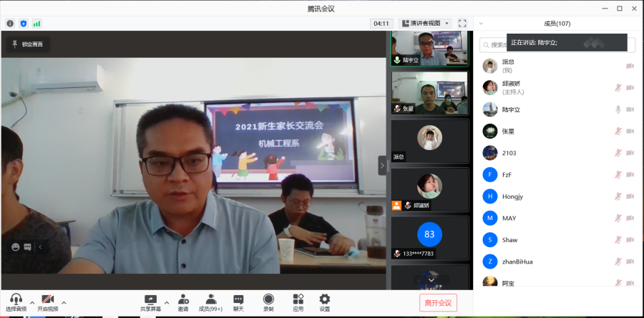Open 设置 settings gear
The image size is (644, 318).
coord(325,299)
